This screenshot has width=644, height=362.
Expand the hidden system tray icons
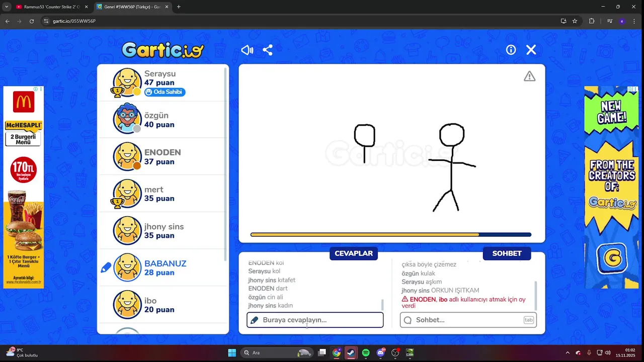coord(568,352)
